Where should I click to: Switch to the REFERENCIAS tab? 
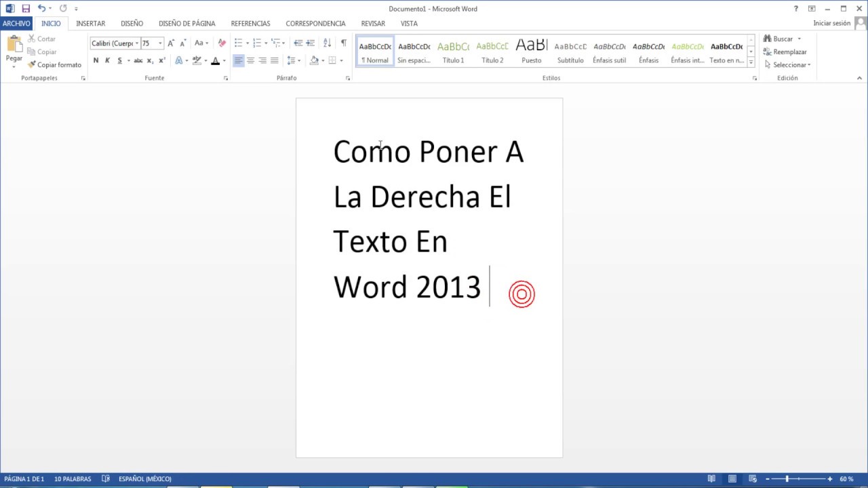251,24
